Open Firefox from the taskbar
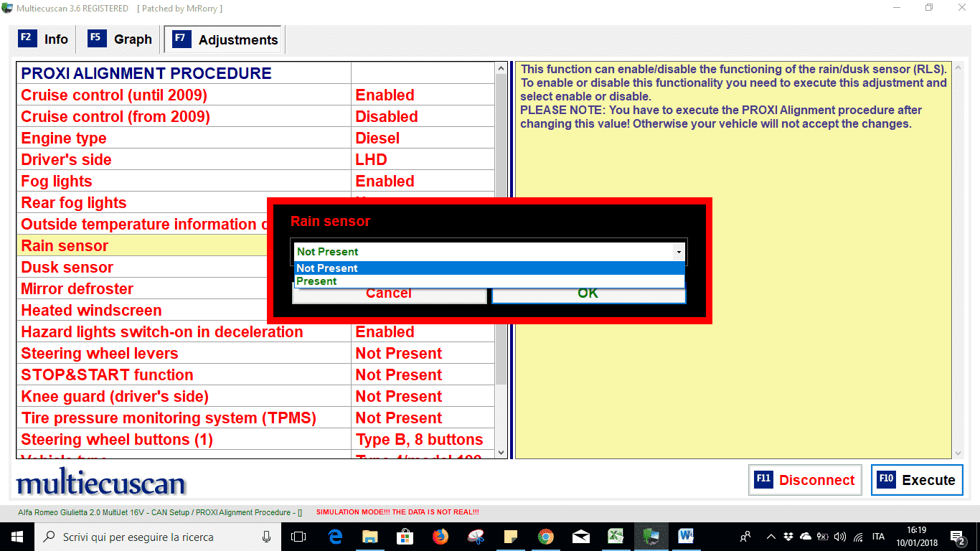 tap(440, 537)
